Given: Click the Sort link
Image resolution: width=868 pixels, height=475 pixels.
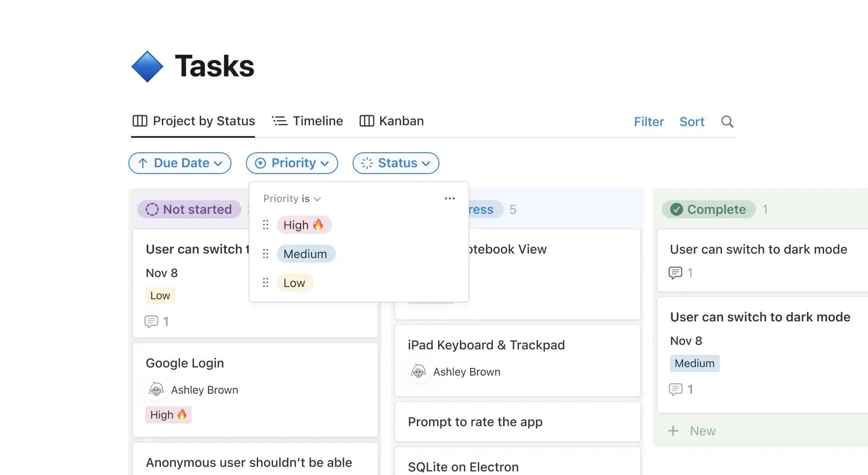Looking at the screenshot, I should coord(692,122).
